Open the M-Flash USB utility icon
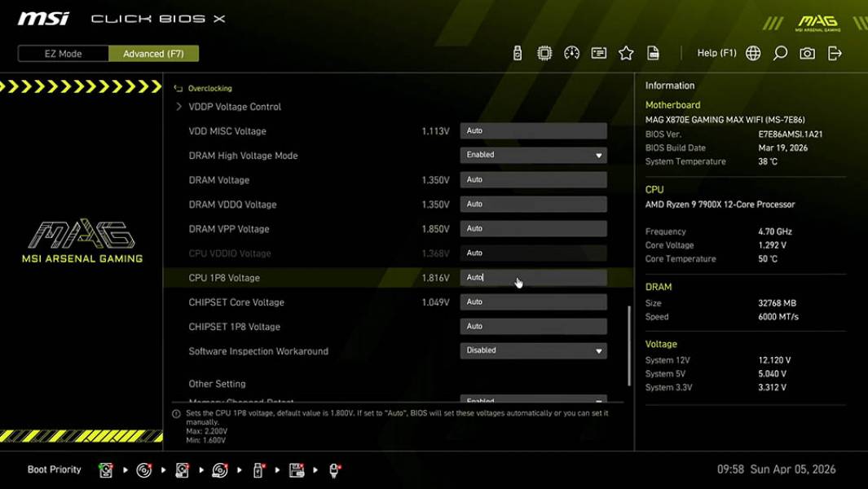The image size is (868, 489). tap(517, 52)
